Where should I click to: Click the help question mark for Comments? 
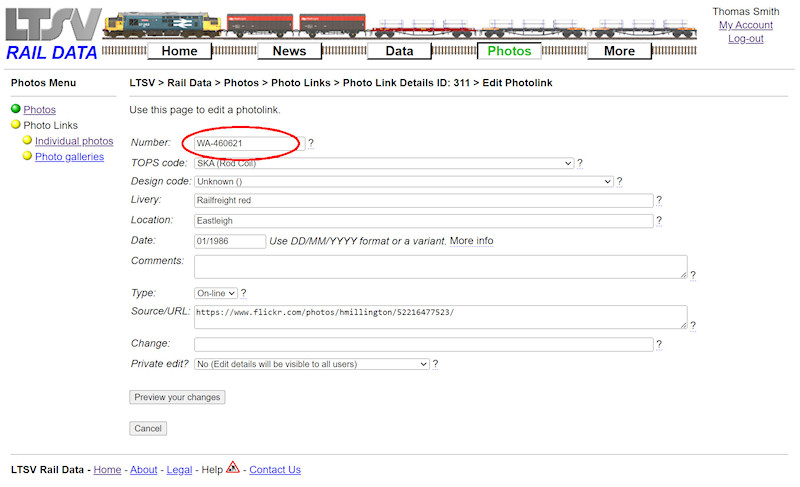693,275
